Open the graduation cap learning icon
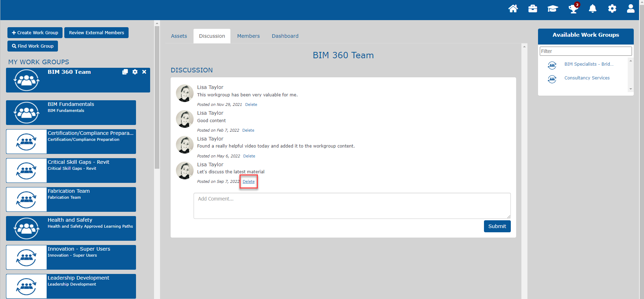 click(x=553, y=8)
